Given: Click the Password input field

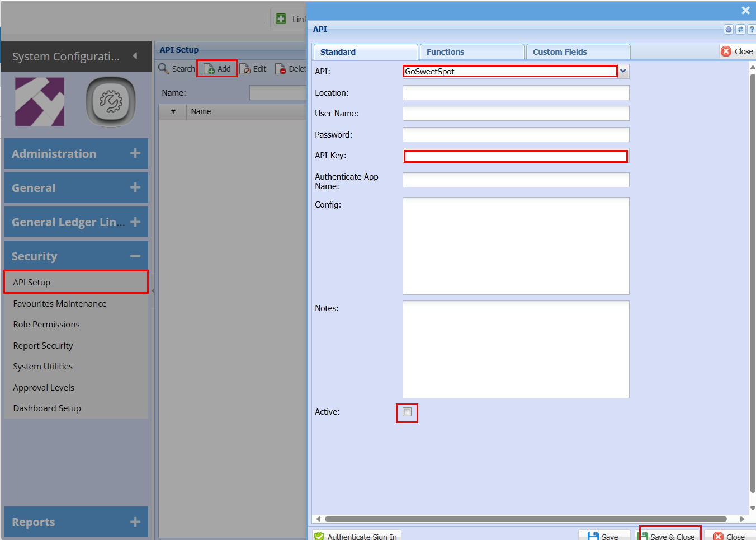Looking at the screenshot, I should pos(516,134).
